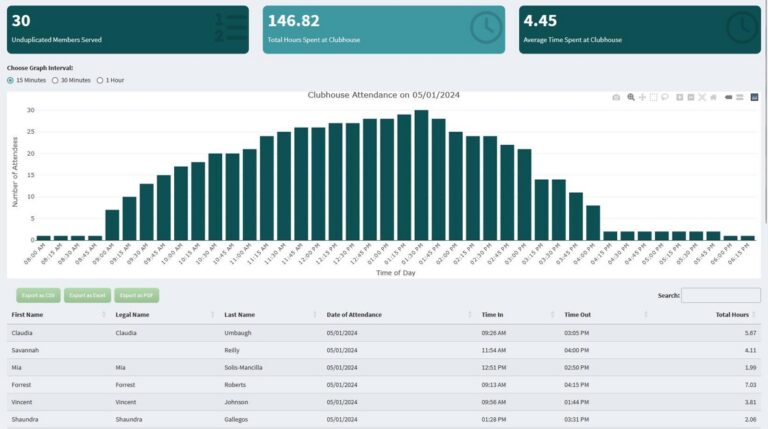This screenshot has width=768, height=429.
Task: Reset chart axes with the home icon
Action: (x=713, y=97)
